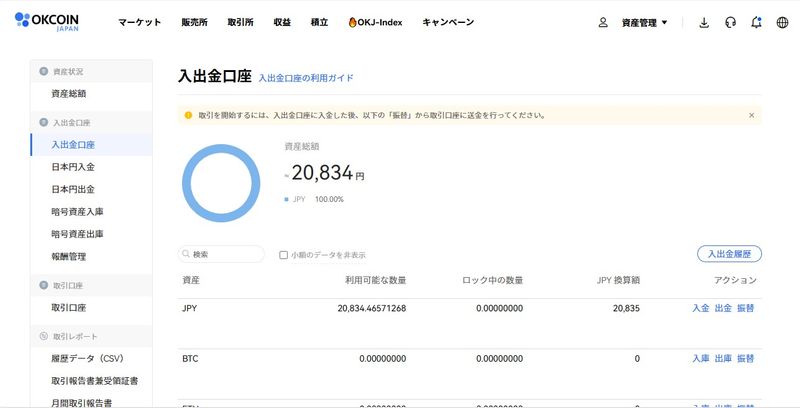Click the 入出金履歴 button
This screenshot has width=800, height=408.
coord(728,254)
